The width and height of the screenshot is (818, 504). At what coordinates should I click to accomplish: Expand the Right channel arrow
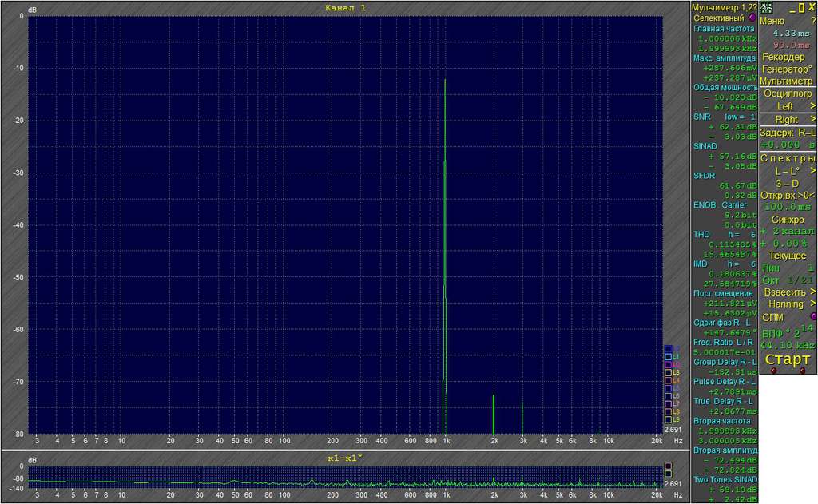(812, 120)
